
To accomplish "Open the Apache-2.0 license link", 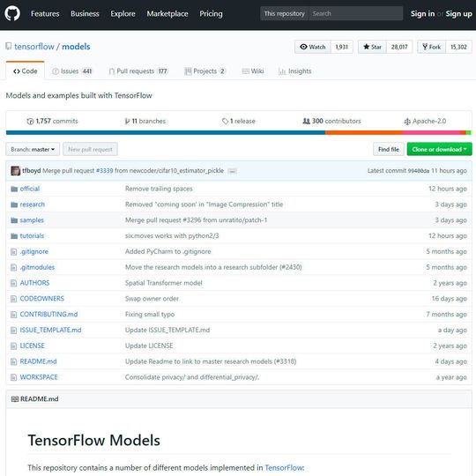I will [425, 121].
